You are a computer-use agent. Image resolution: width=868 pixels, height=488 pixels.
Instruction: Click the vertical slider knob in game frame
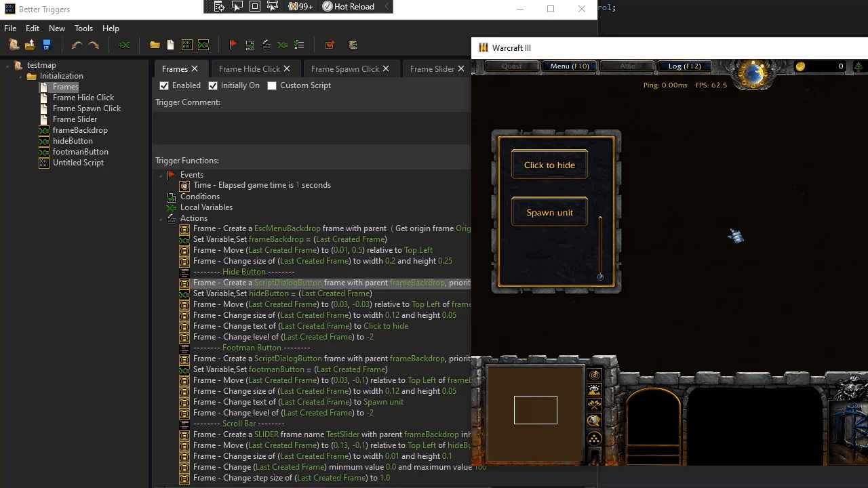600,277
